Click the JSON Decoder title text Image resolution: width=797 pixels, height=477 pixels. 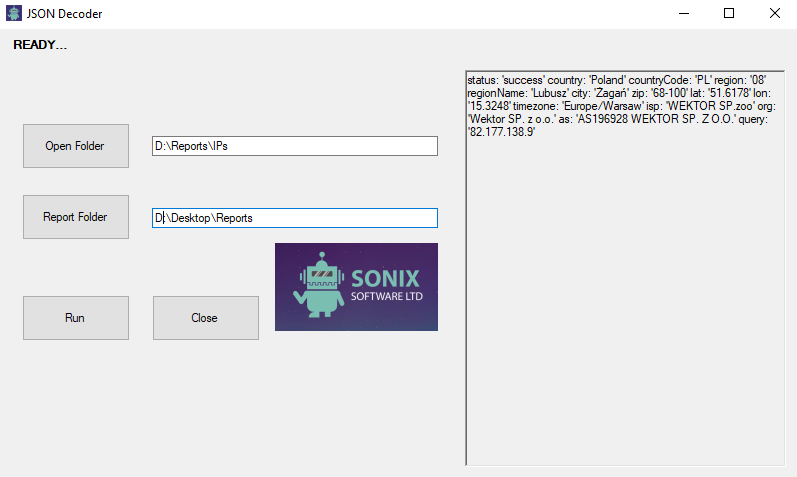(x=65, y=14)
